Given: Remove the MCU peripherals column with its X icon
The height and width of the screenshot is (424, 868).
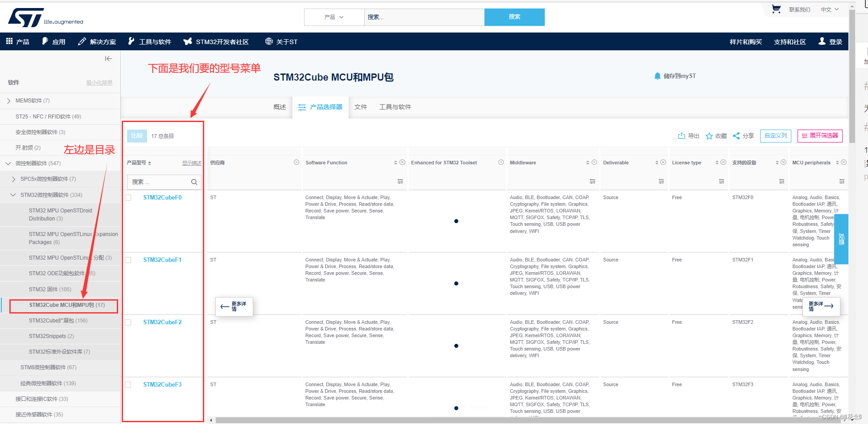Looking at the screenshot, I should point(844,162).
